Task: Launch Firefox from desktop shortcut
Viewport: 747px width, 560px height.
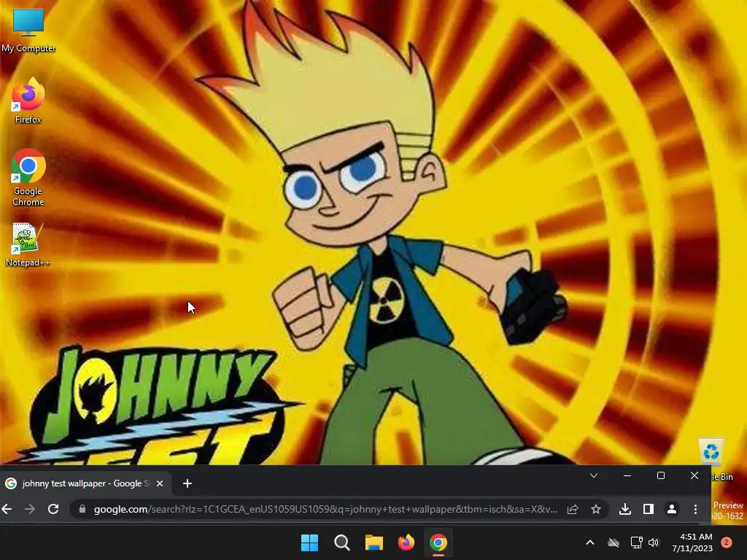Action: pyautogui.click(x=28, y=101)
